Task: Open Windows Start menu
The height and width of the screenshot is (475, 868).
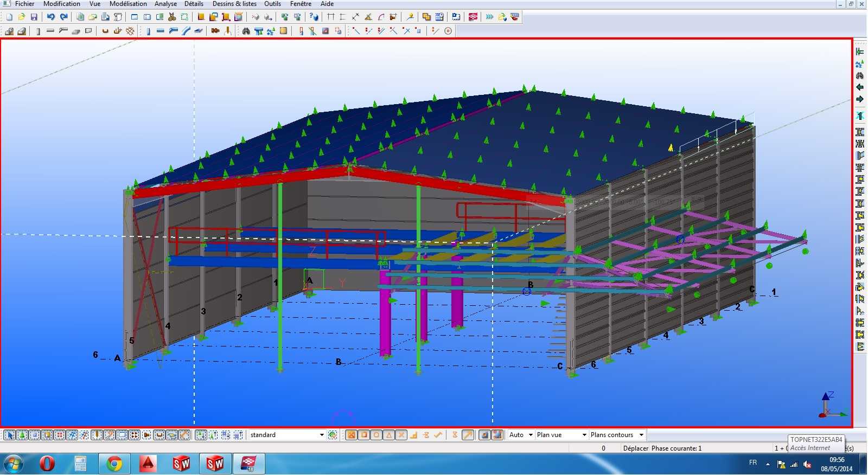Action: point(13,464)
